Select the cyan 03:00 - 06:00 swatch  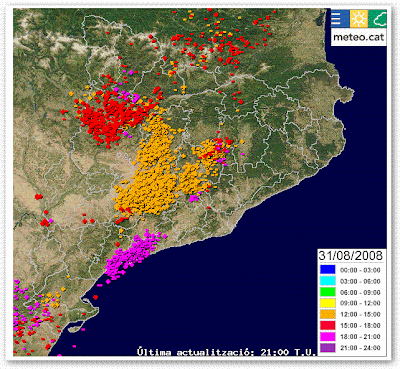328,281
